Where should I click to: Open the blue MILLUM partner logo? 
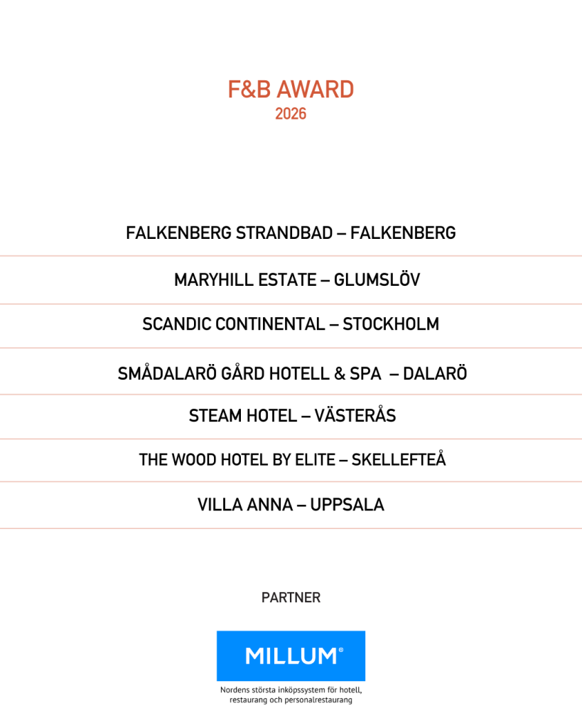click(291, 655)
